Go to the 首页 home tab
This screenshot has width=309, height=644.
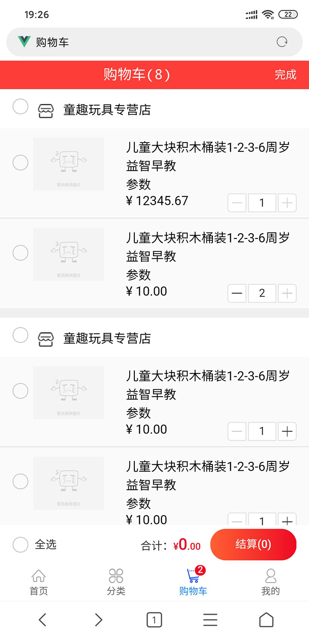click(39, 582)
